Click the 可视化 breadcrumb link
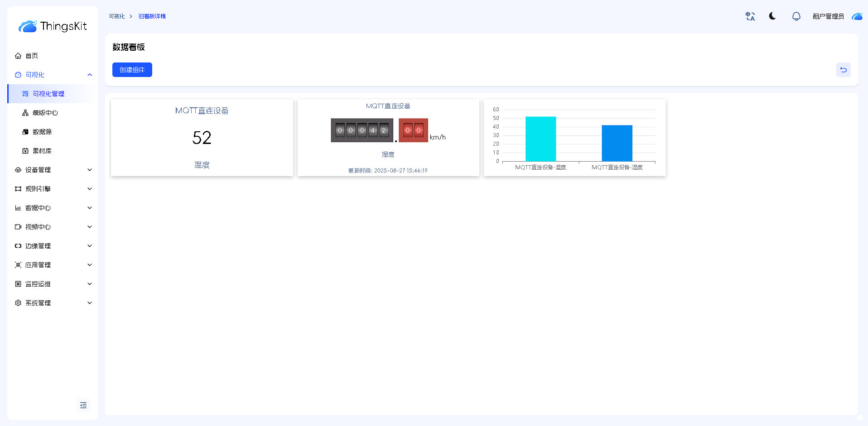This screenshot has width=868, height=426. tap(116, 16)
